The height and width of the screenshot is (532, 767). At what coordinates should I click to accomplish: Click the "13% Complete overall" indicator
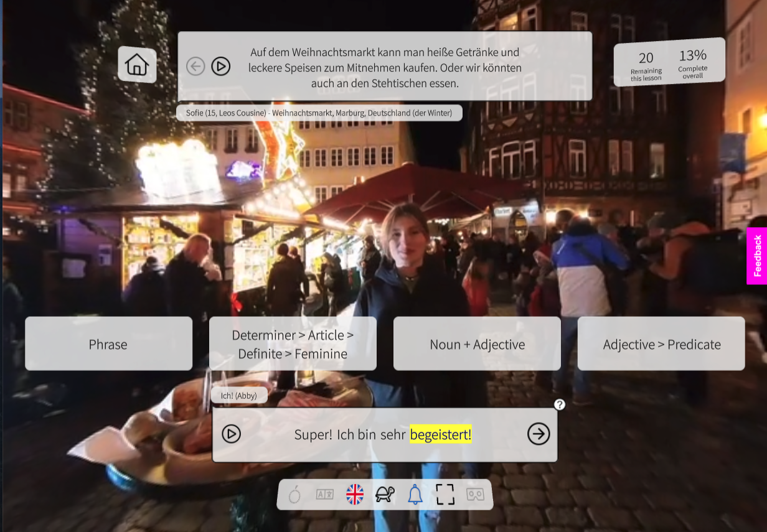point(693,63)
